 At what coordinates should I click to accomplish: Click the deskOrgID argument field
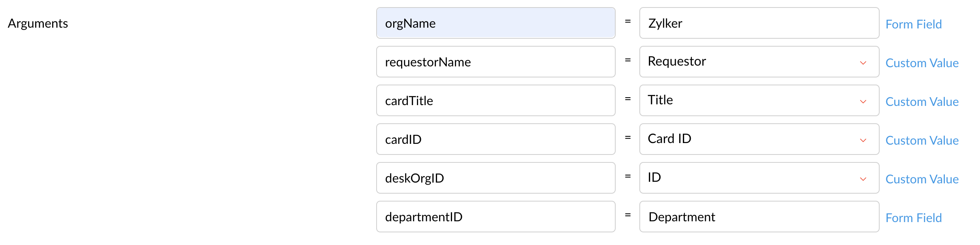(496, 178)
